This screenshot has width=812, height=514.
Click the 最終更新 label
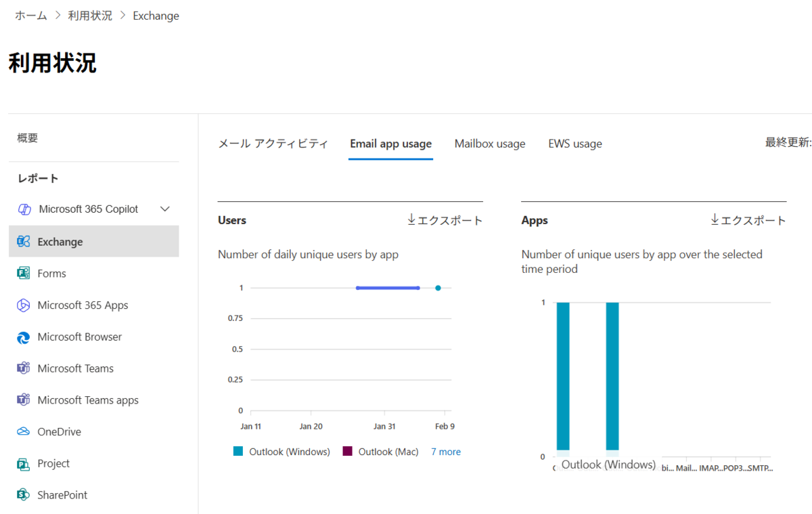(788, 142)
